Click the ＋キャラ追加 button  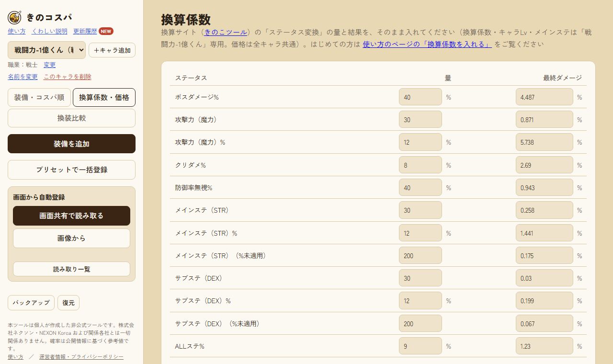point(112,50)
